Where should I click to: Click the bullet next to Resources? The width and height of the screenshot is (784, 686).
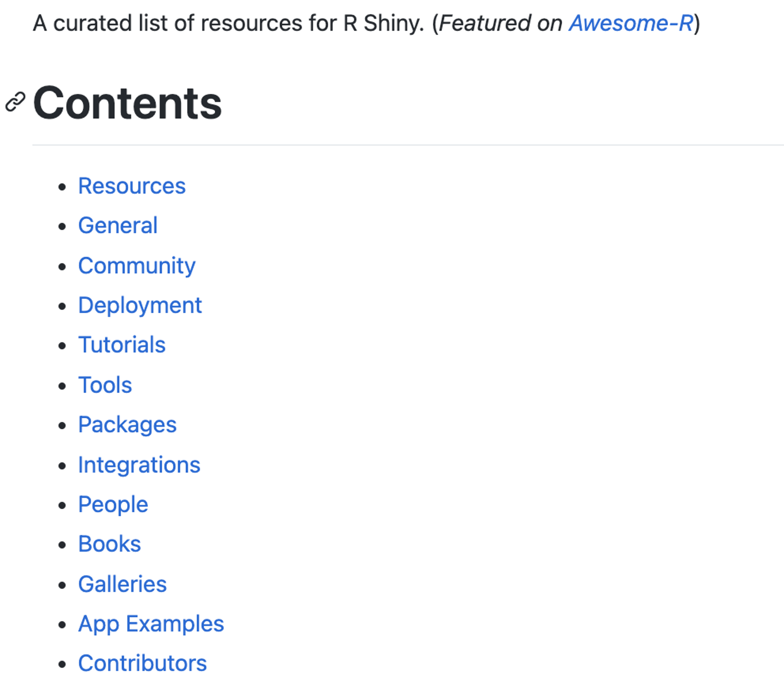coord(62,187)
